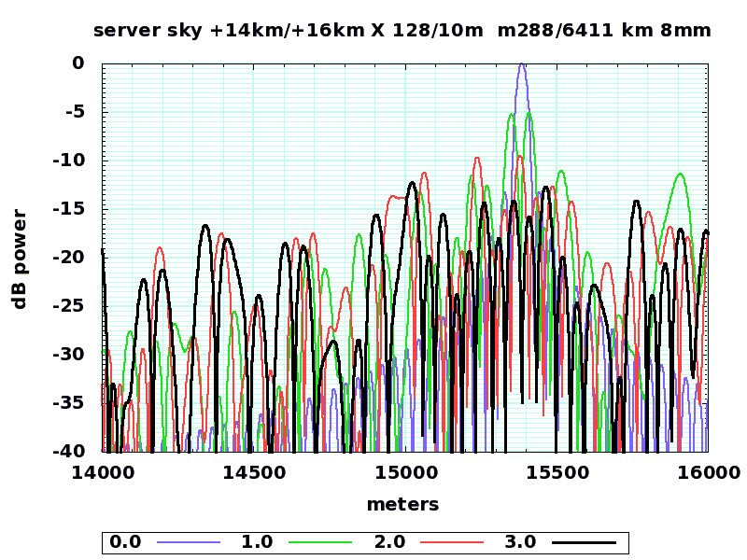Select the 1.0 legend label

pos(257,542)
